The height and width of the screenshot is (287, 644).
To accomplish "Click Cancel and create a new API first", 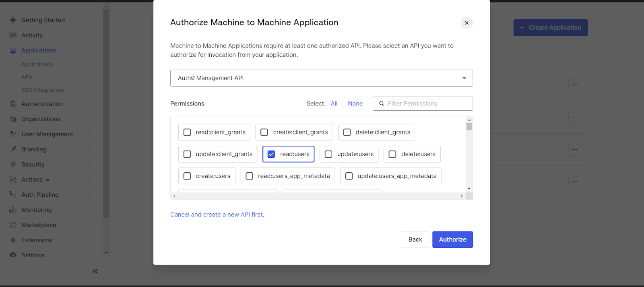I will point(217,215).
